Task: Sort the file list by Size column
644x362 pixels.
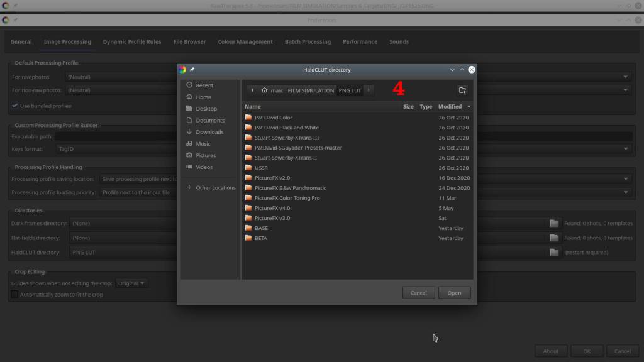Action: click(x=408, y=106)
